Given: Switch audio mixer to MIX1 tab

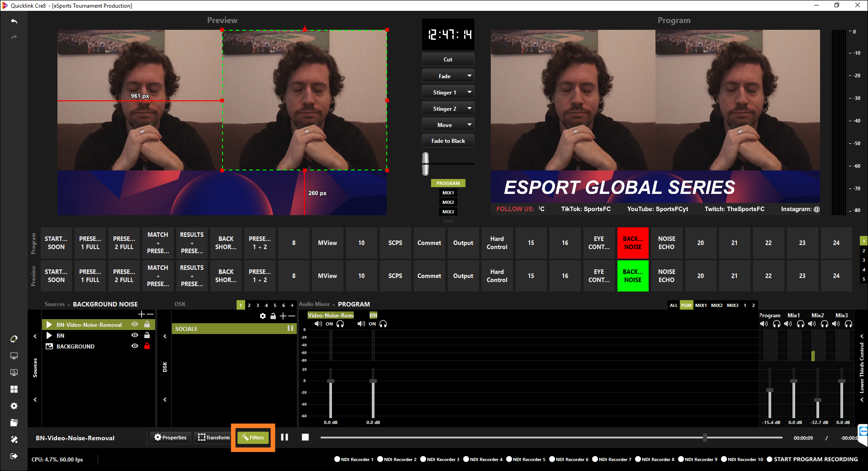Looking at the screenshot, I should point(701,305).
